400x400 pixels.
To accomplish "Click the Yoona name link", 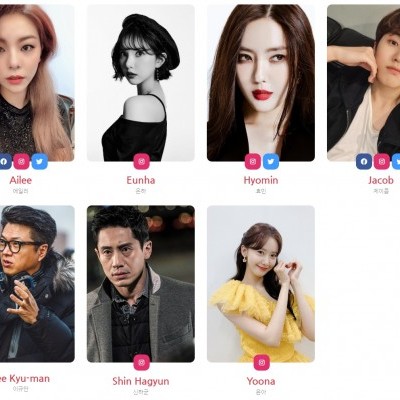I will [261, 381].
